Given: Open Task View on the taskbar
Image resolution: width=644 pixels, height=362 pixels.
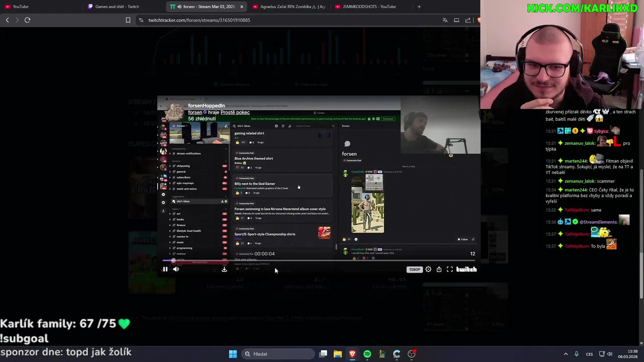Looking at the screenshot, I should point(324,354).
